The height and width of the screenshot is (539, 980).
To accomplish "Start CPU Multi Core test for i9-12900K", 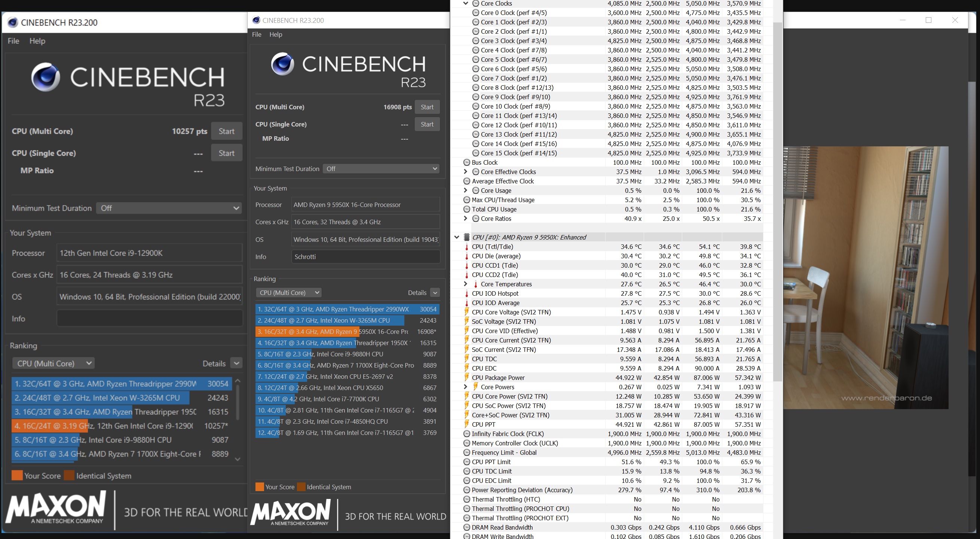I will (x=226, y=131).
